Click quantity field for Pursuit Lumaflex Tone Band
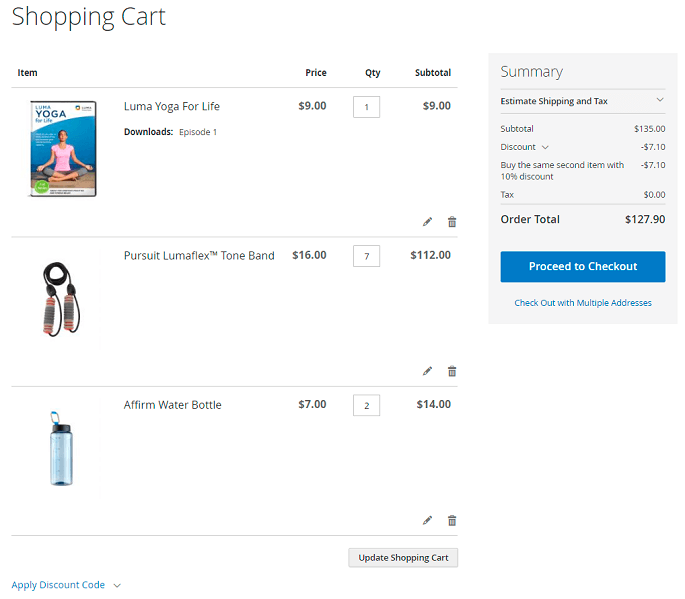Viewport: 685px width, 599px height. (366, 257)
